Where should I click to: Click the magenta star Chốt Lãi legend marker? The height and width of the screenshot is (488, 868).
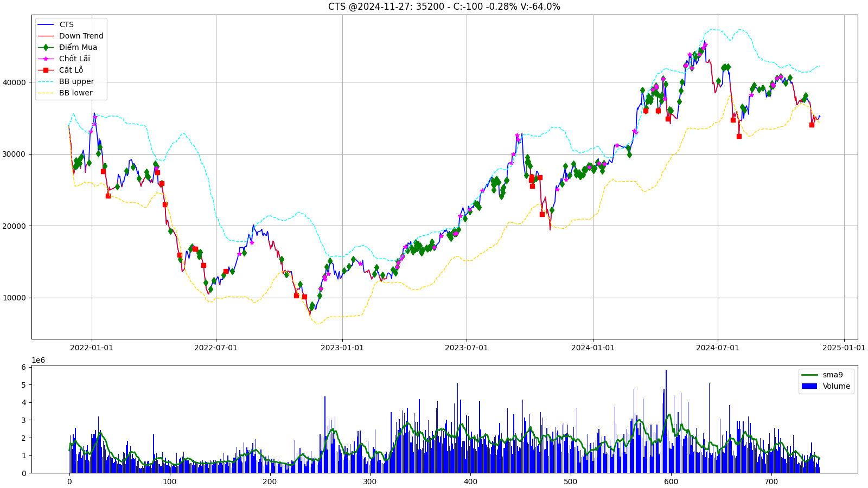46,59
